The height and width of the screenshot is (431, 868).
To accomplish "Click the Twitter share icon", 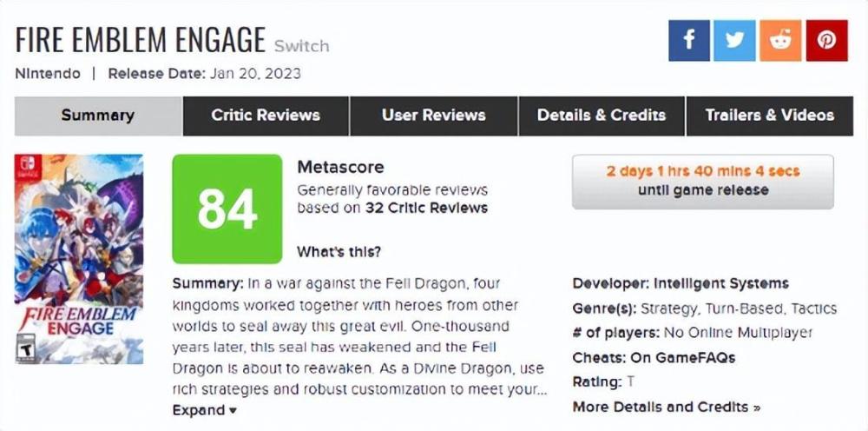I will click(734, 41).
